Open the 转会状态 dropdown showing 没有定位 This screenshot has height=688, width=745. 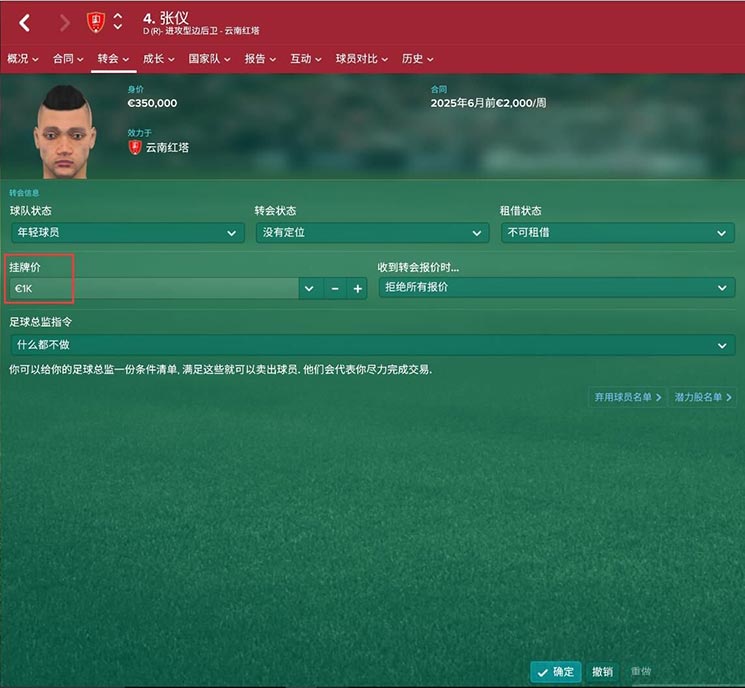[x=372, y=233]
